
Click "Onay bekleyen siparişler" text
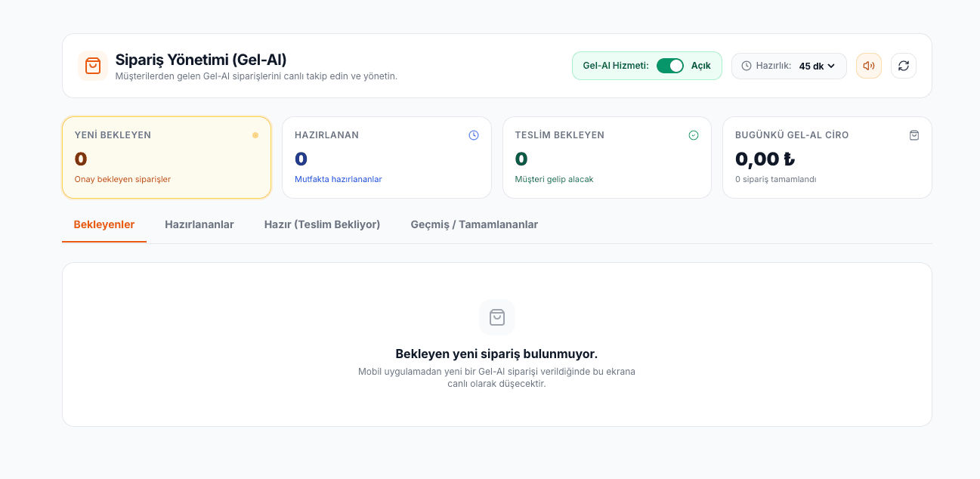pos(122,179)
